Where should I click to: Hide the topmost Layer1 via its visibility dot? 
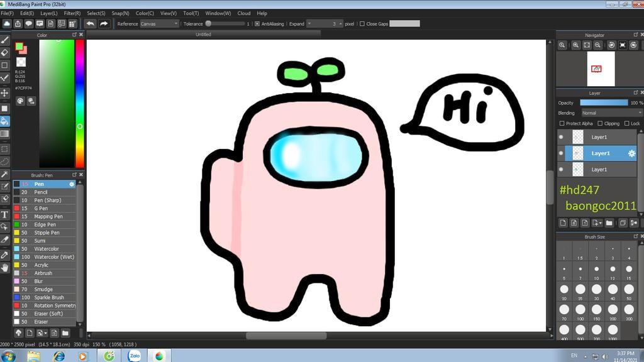561,137
